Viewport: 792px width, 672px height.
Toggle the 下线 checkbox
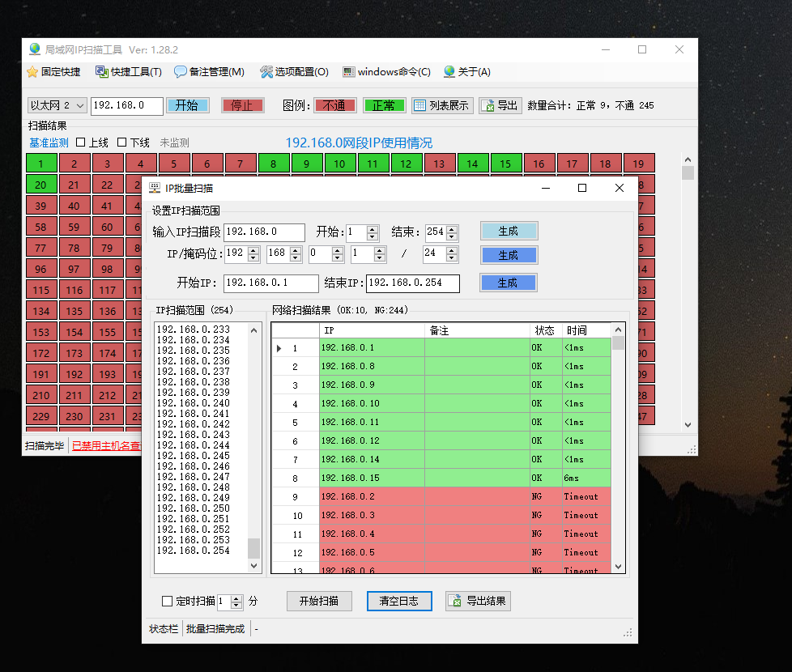[122, 142]
